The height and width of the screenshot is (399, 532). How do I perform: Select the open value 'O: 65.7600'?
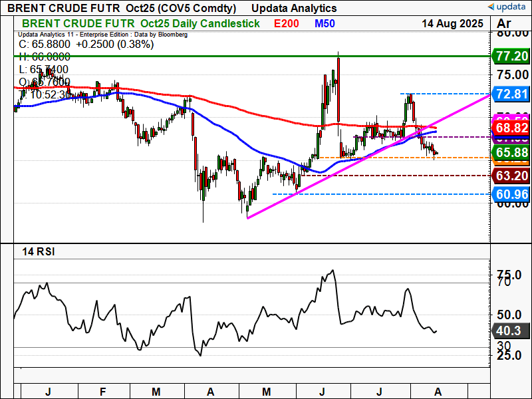tap(45, 82)
